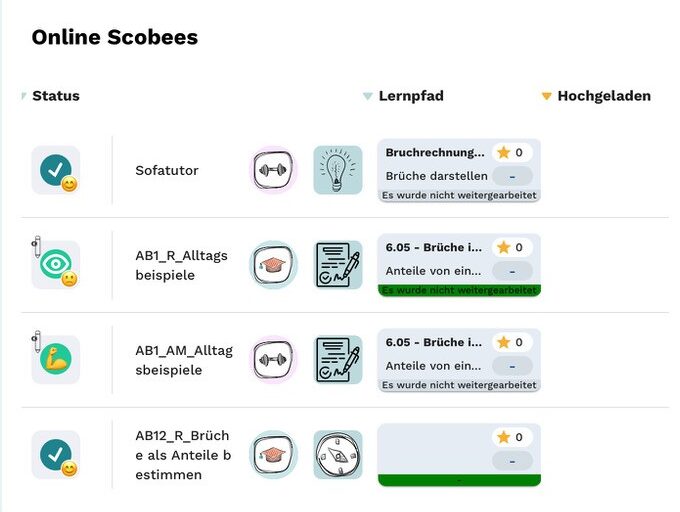Image resolution: width=680 pixels, height=512 pixels.
Task: Click the star rating badge for Bruchrechnung
Action: [512, 152]
